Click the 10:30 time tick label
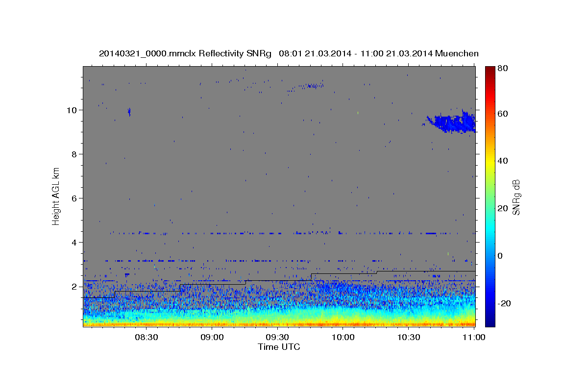The height and width of the screenshot is (392, 588). click(x=409, y=337)
